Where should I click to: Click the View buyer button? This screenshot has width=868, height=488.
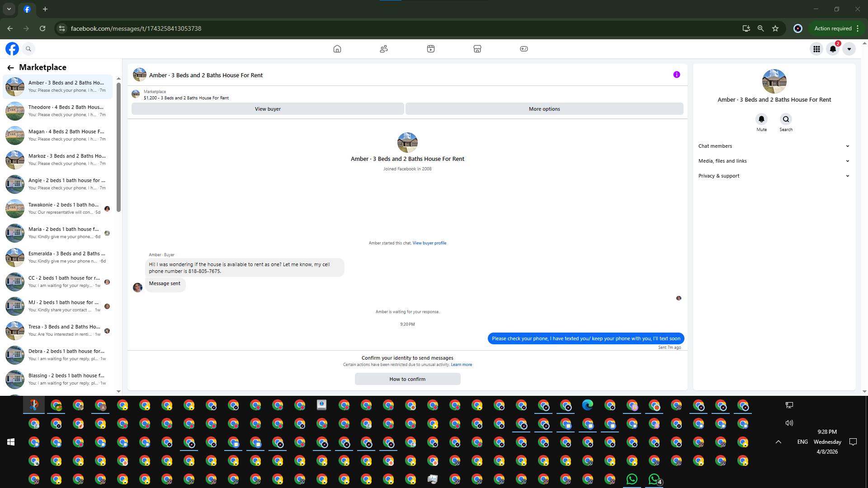pyautogui.click(x=268, y=109)
